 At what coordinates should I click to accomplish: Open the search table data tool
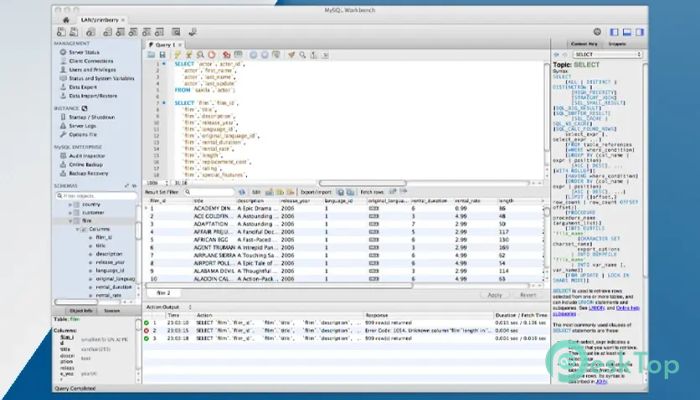(x=176, y=32)
